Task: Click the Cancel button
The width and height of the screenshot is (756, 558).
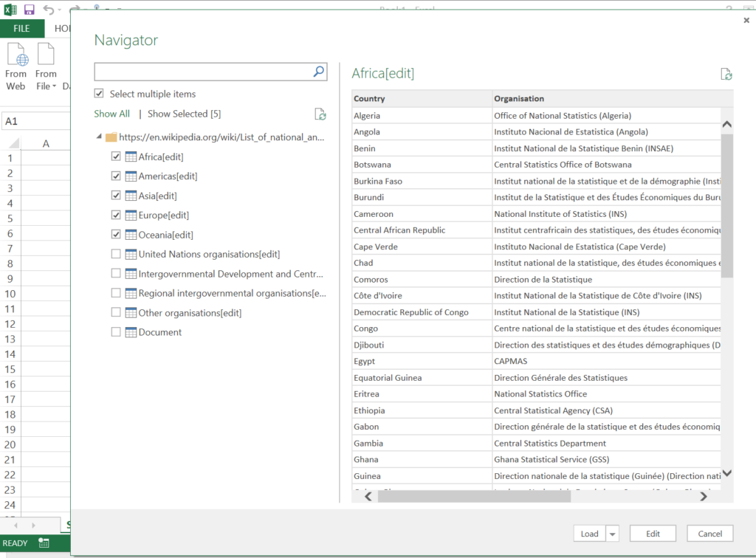Action: coord(709,534)
